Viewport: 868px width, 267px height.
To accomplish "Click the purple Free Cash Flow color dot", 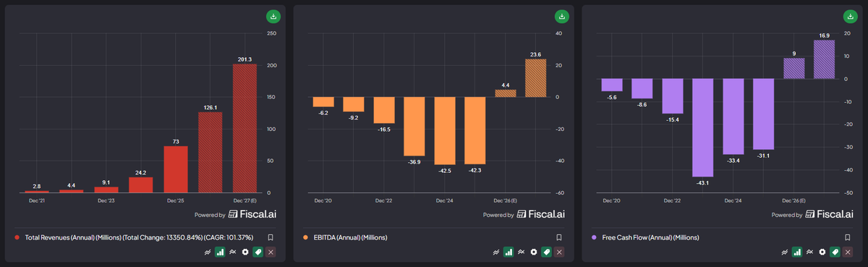I will click(x=594, y=237).
